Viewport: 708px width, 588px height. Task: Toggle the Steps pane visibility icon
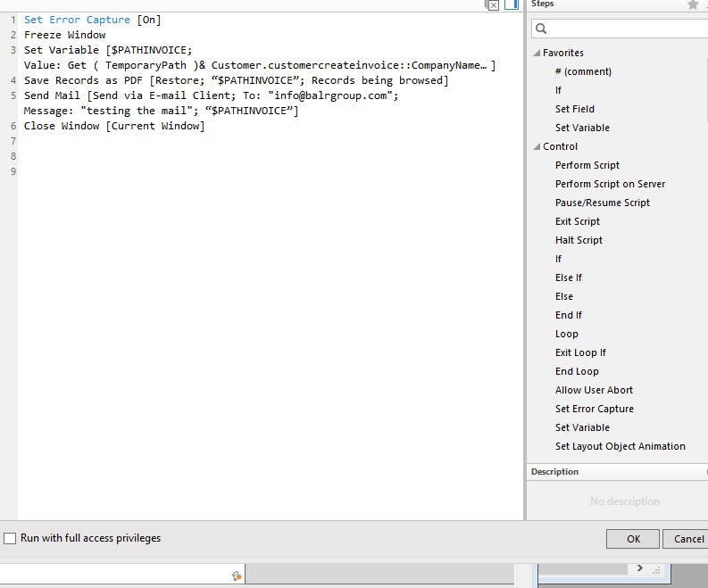512,4
